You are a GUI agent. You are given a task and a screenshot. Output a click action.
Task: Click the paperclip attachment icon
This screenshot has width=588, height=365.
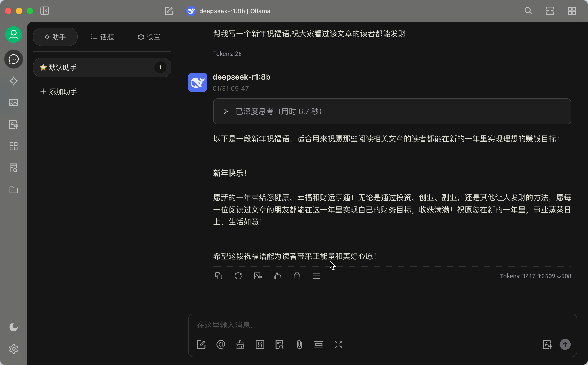pos(299,345)
